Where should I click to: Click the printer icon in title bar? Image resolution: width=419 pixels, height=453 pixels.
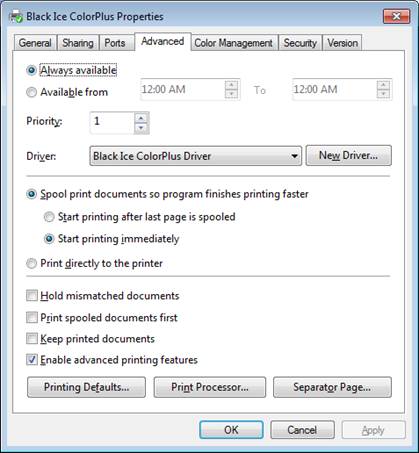[x=16, y=16]
